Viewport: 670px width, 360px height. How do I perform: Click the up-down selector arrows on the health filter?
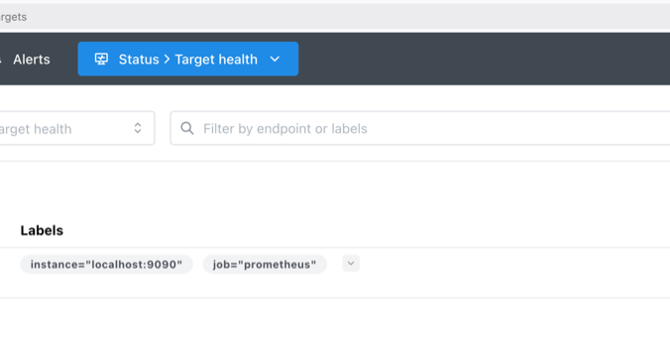pyautogui.click(x=138, y=128)
